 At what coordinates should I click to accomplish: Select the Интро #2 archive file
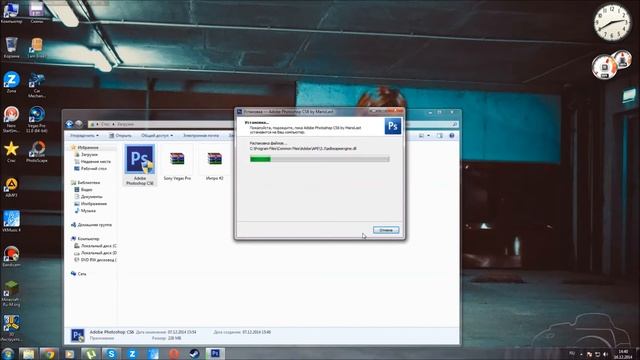214,165
